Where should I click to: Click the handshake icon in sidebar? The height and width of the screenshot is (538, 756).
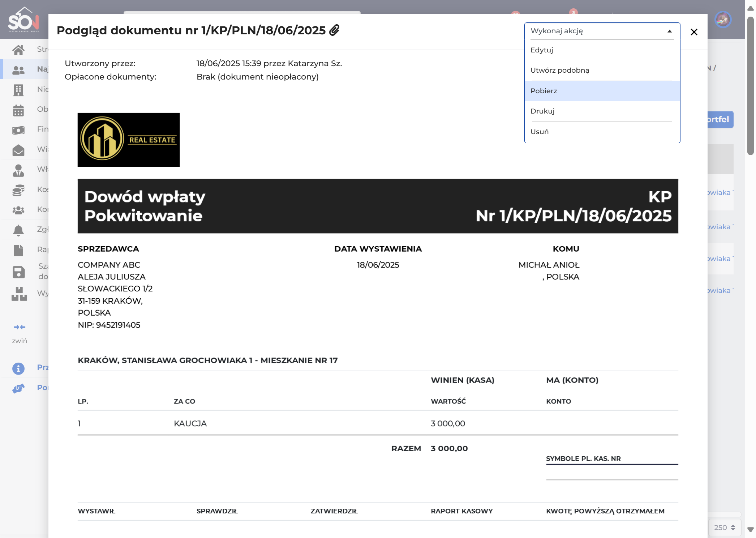[18, 388]
